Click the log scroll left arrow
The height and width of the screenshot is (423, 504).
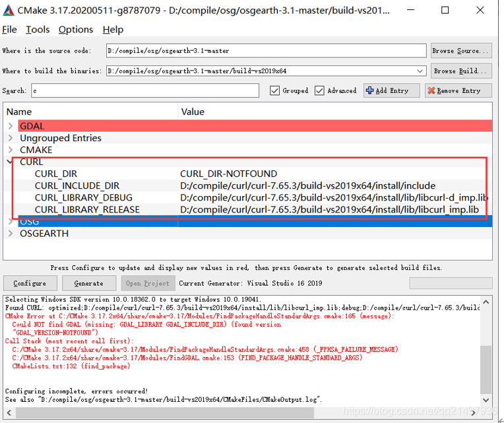9,412
